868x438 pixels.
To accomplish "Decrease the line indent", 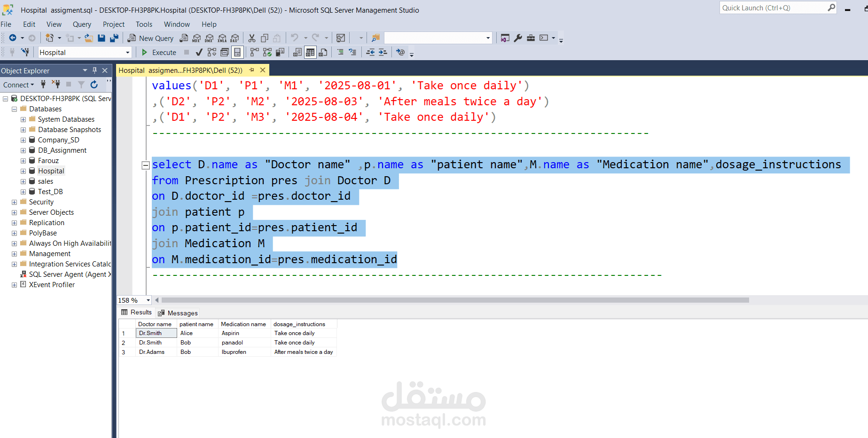I will point(370,52).
